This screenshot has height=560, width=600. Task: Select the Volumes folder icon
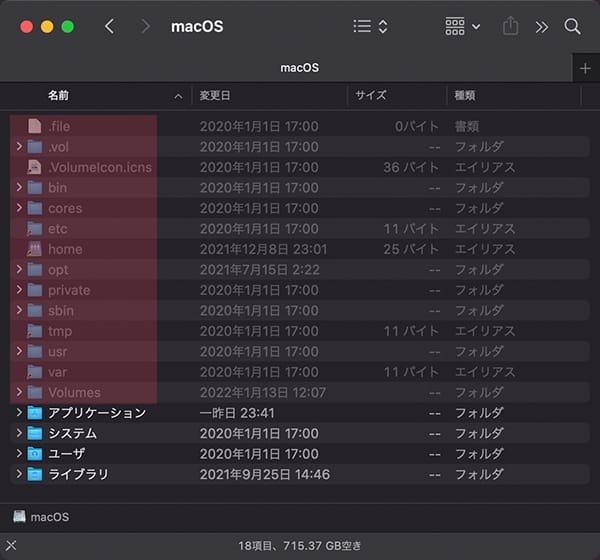pyautogui.click(x=34, y=392)
